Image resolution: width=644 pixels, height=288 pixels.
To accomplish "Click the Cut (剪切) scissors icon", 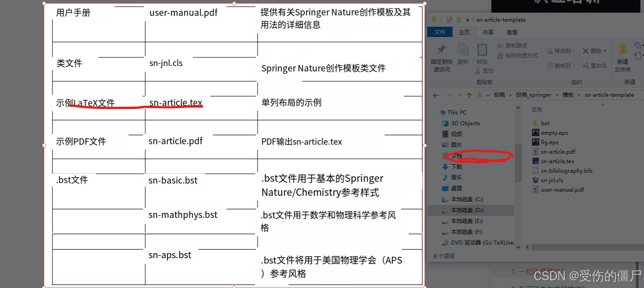I will (478, 71).
